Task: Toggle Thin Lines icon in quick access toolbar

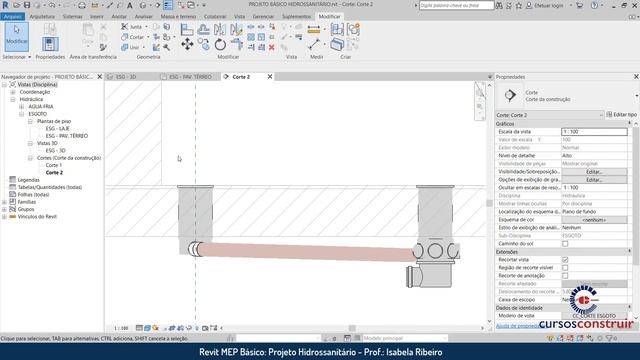Action: pos(168,5)
